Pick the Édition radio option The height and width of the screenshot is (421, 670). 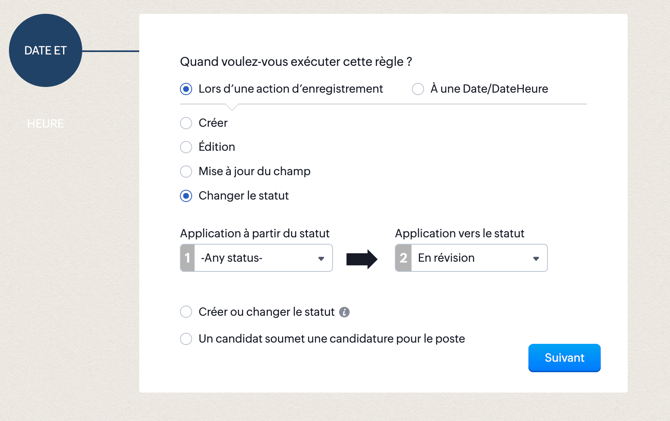pyautogui.click(x=186, y=147)
